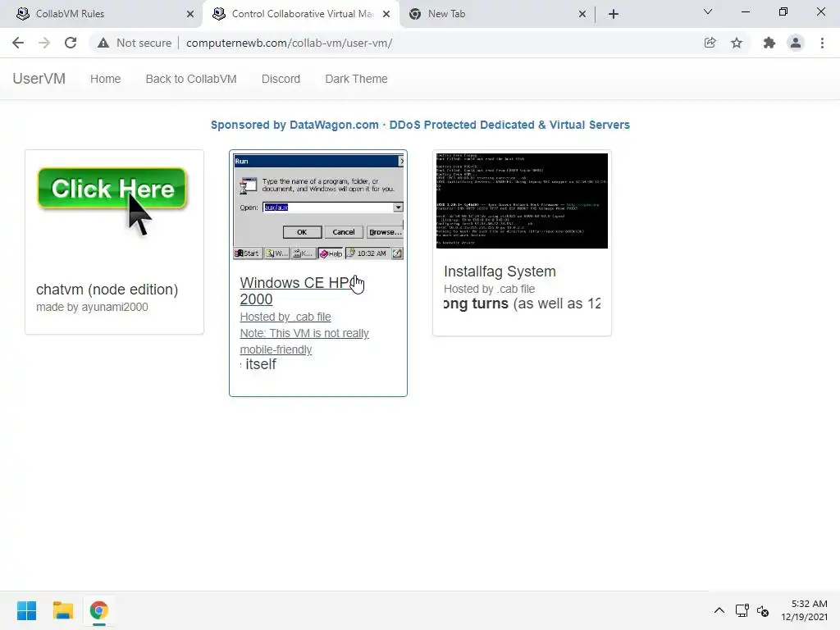Click the browser forward arrow
Screen dimensions: 840x630
tap(44, 43)
